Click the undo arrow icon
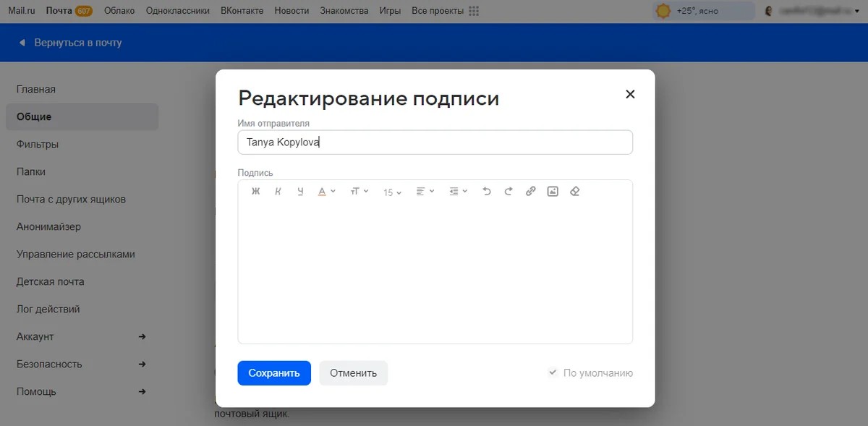Viewport: 868px width, 426px height. click(486, 192)
